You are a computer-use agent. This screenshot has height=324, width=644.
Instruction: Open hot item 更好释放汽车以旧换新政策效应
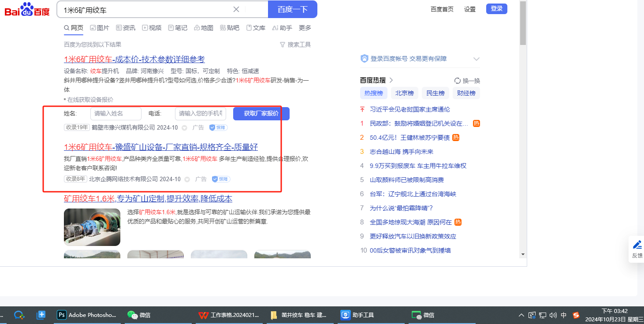413,236
